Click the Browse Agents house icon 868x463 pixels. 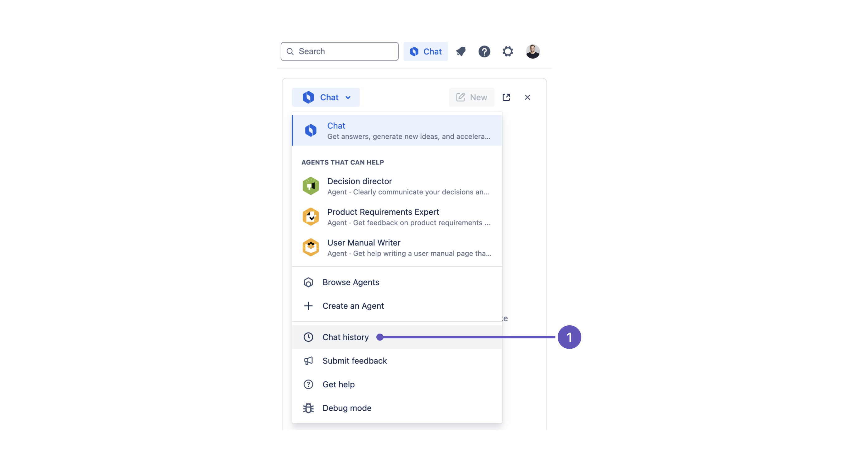(x=308, y=282)
